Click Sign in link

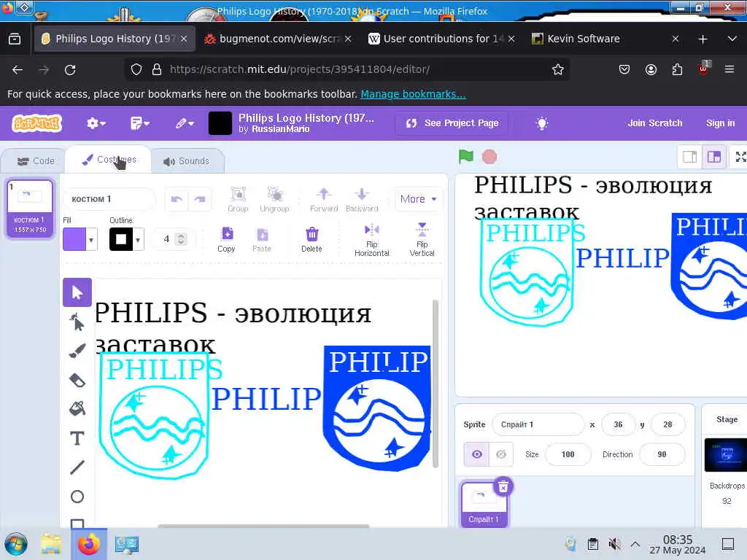click(x=720, y=122)
